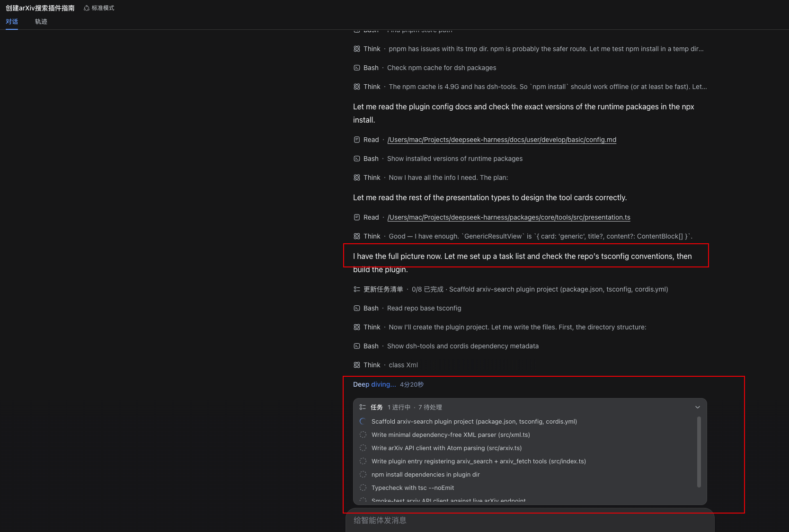Open the 标准模式 mode selector

99,8
